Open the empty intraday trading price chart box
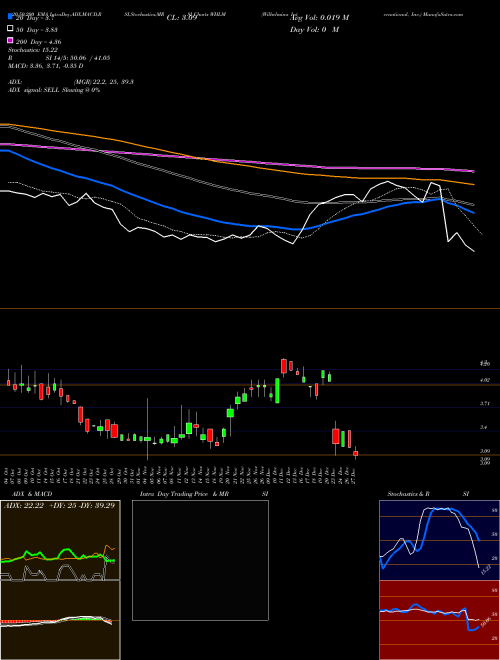500x660 pixels. (200, 560)
